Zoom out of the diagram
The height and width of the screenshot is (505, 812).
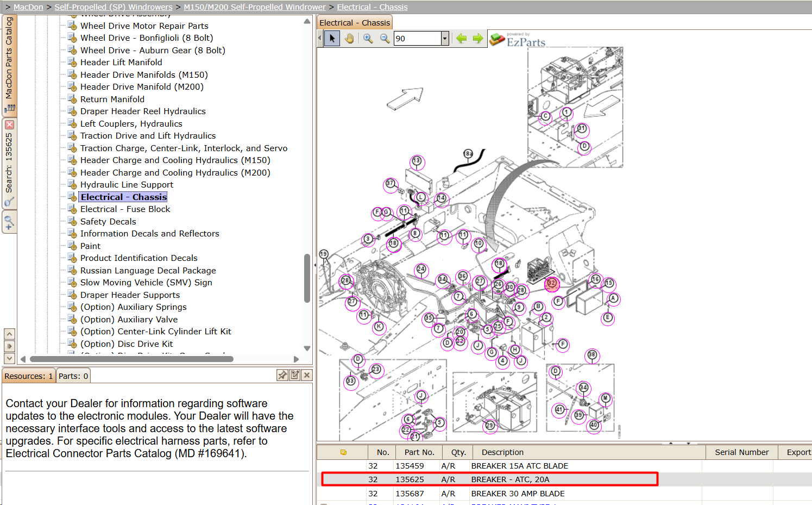[x=385, y=39]
